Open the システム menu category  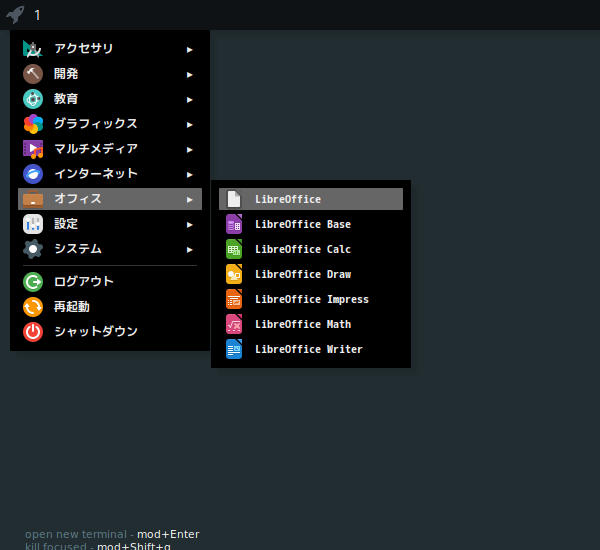(110, 249)
